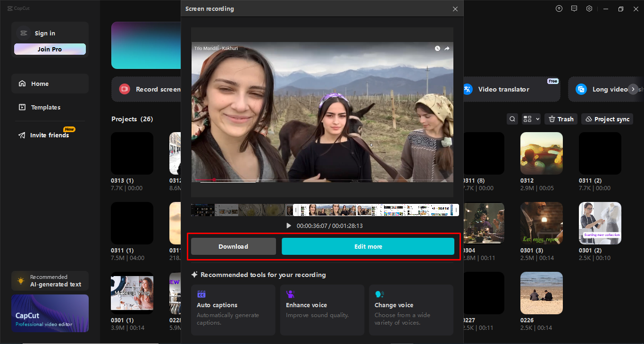This screenshot has height=344, width=644.
Task: Open the Trash bin
Action: point(560,118)
